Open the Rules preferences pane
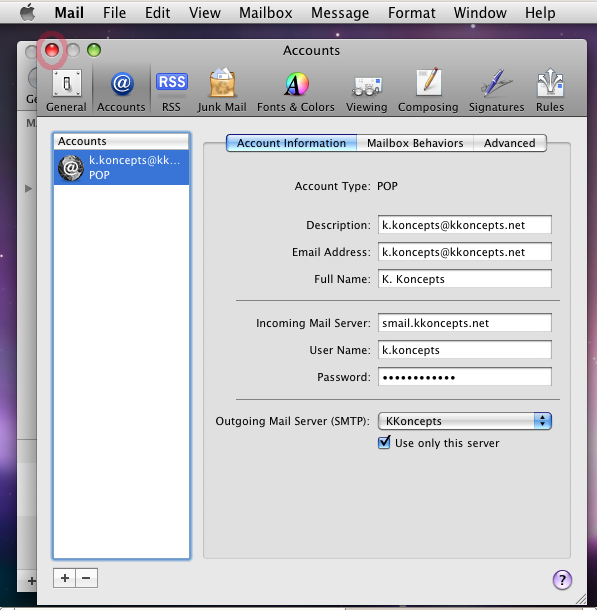Image resolution: width=597 pixels, height=610 pixels. (550, 91)
